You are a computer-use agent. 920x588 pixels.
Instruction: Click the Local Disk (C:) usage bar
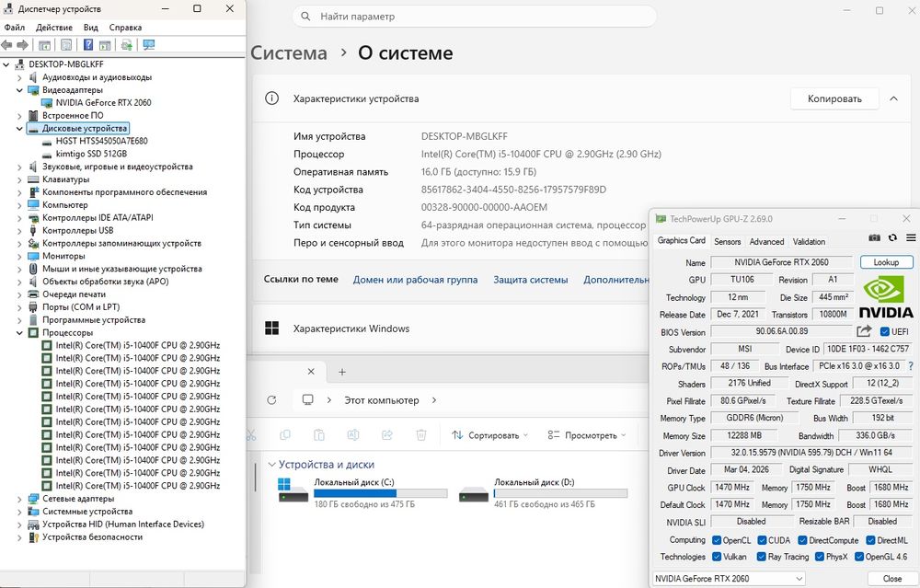(380, 493)
